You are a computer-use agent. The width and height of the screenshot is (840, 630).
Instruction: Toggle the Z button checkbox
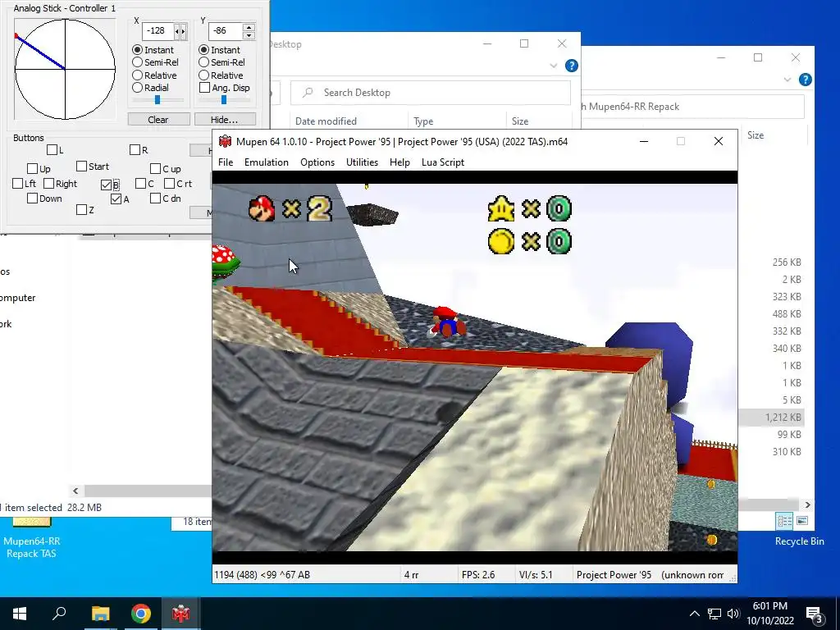pyautogui.click(x=81, y=210)
